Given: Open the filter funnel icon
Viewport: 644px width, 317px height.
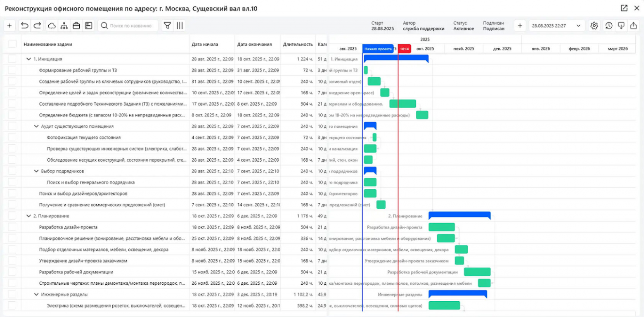Looking at the screenshot, I should click(167, 26).
